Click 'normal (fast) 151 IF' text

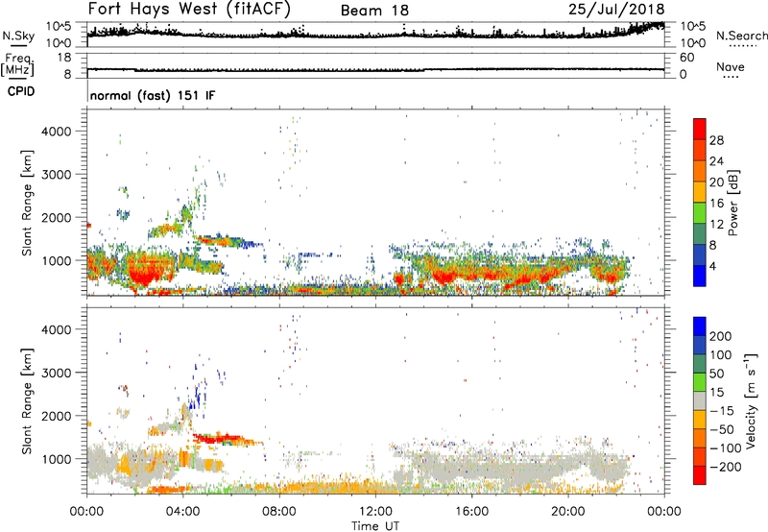tap(153, 95)
